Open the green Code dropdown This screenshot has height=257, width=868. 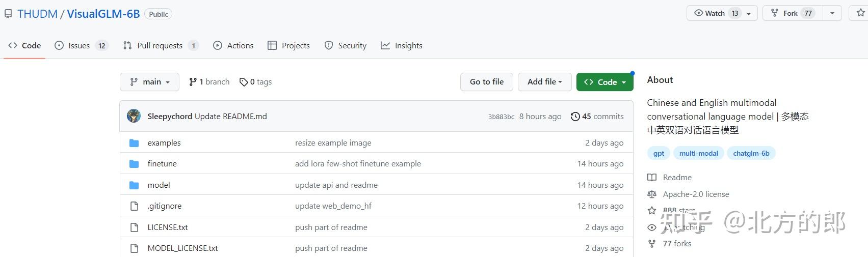click(x=604, y=82)
